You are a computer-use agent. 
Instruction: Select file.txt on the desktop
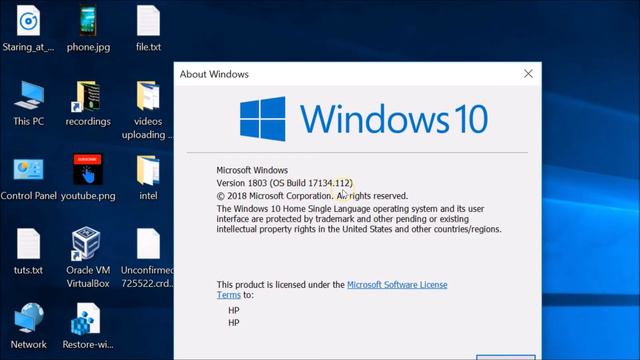pos(148,21)
